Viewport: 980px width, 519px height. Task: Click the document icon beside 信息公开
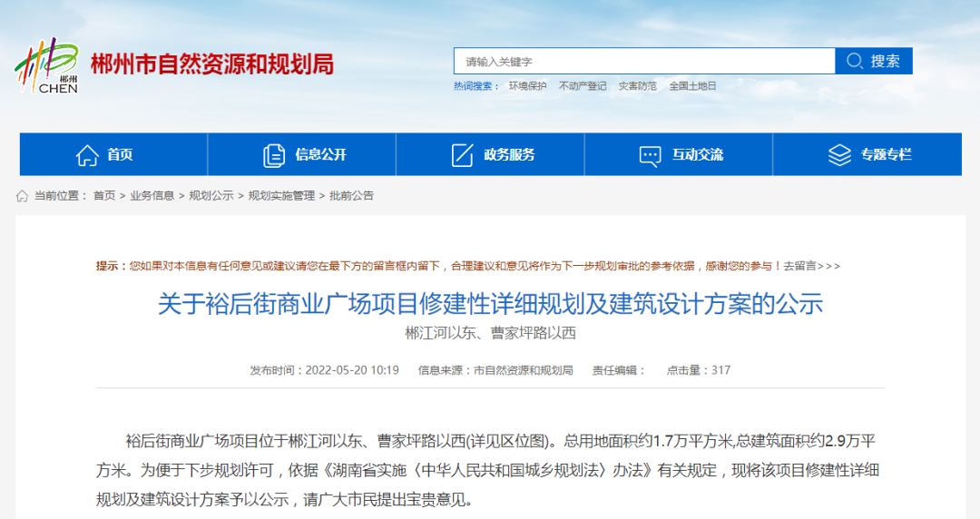pyautogui.click(x=274, y=155)
